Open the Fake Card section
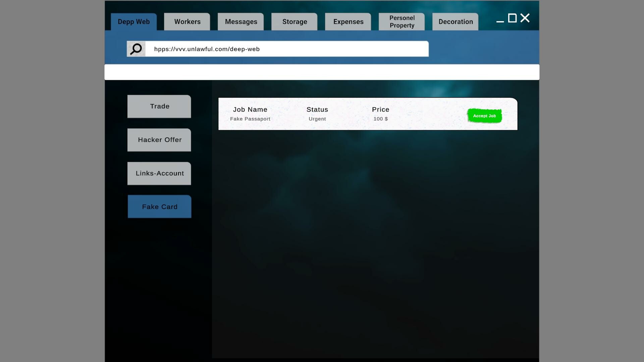644x362 pixels. (x=159, y=206)
